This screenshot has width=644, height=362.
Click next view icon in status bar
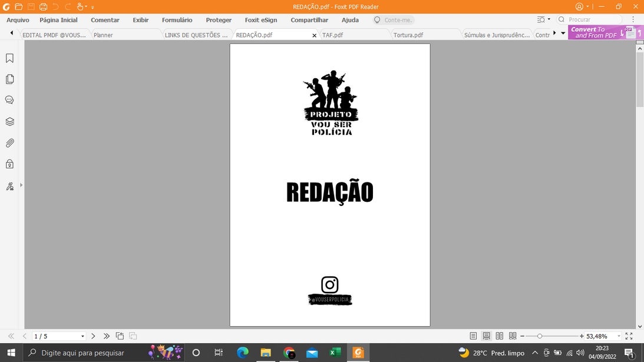[133, 336]
